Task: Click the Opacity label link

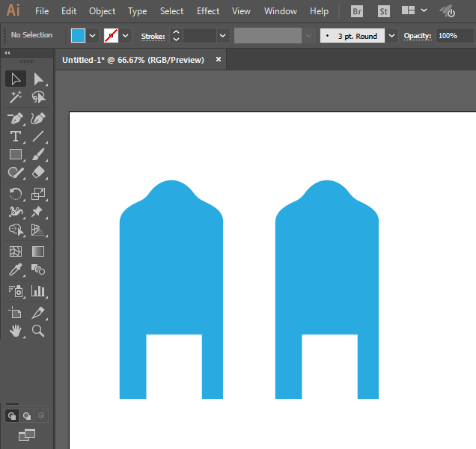Action: (x=418, y=36)
